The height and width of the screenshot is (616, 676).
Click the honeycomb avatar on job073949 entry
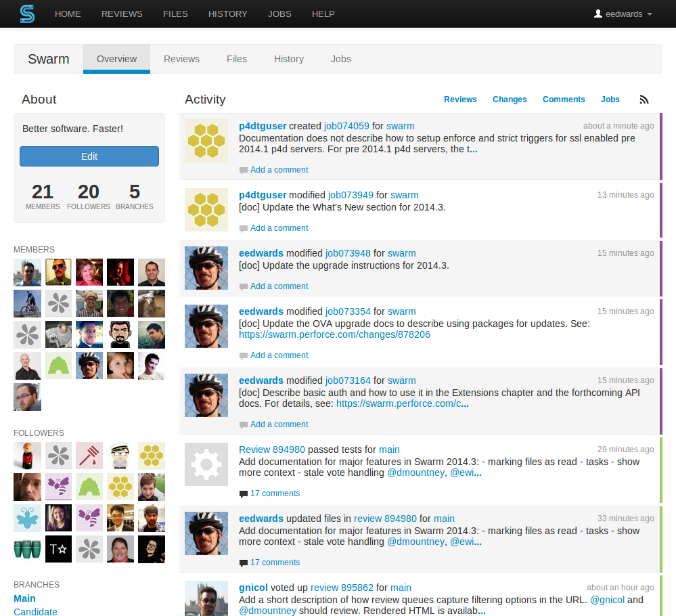coord(206,210)
